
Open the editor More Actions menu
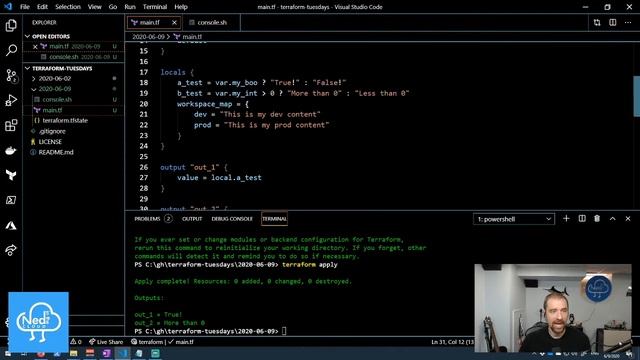coord(628,22)
